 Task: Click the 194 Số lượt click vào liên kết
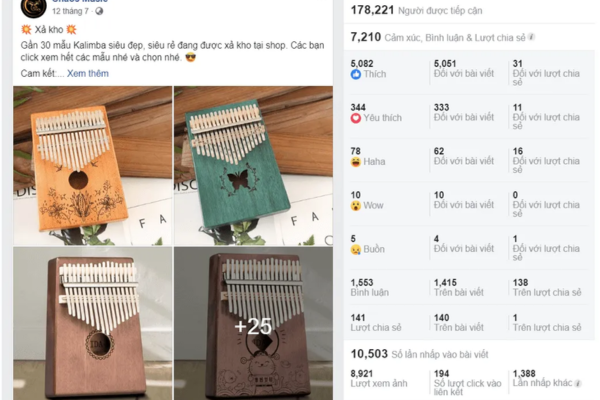pos(468,382)
